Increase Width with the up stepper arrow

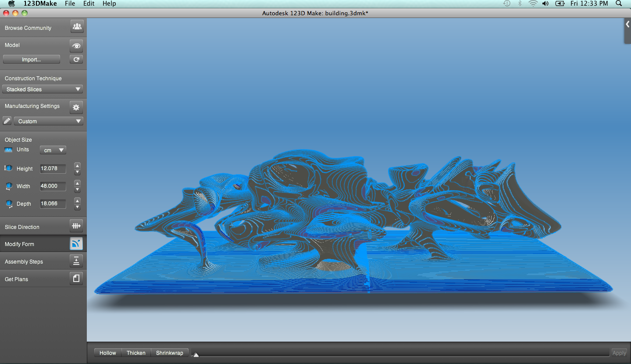click(x=77, y=183)
